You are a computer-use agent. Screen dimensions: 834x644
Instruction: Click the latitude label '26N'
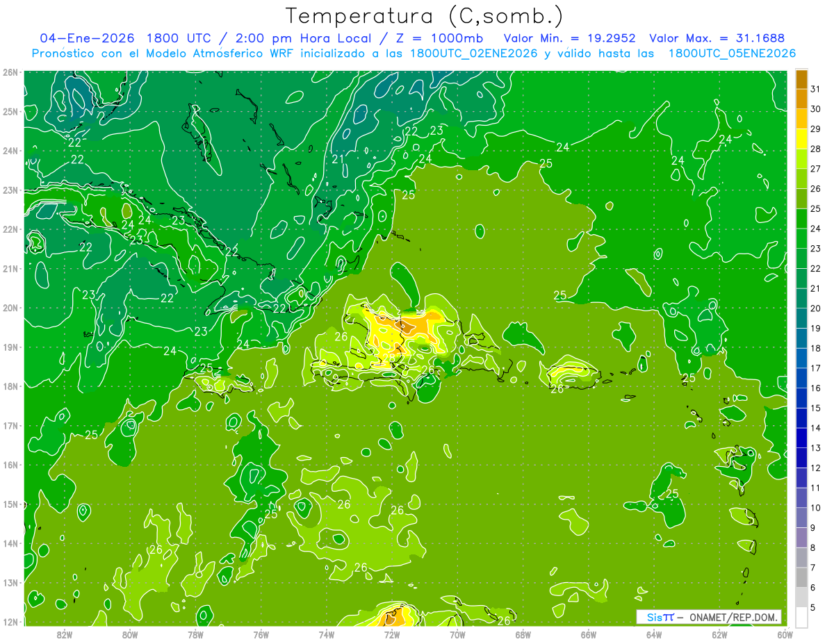click(x=10, y=72)
